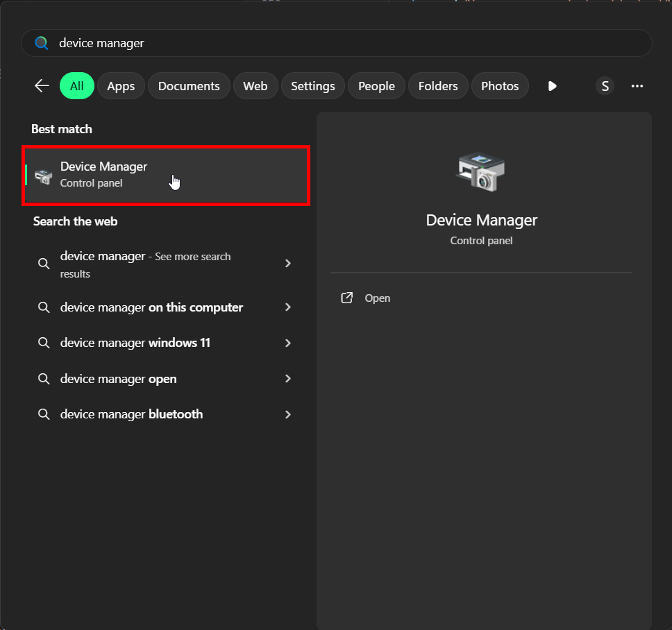Click magnifier icon beside 'See more search results'

coord(44,264)
